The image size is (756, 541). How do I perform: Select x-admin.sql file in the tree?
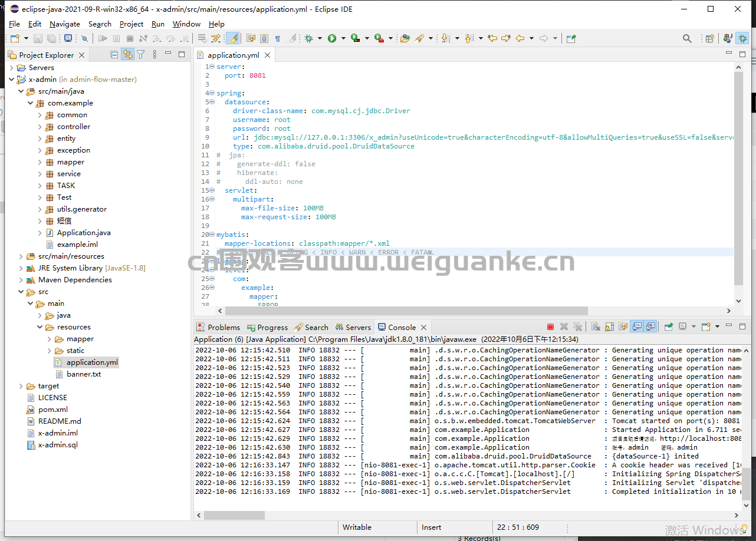tap(58, 445)
